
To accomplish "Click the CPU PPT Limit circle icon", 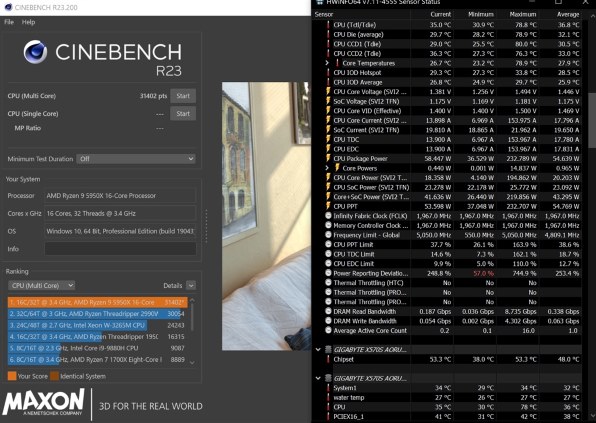I will click(x=328, y=244).
